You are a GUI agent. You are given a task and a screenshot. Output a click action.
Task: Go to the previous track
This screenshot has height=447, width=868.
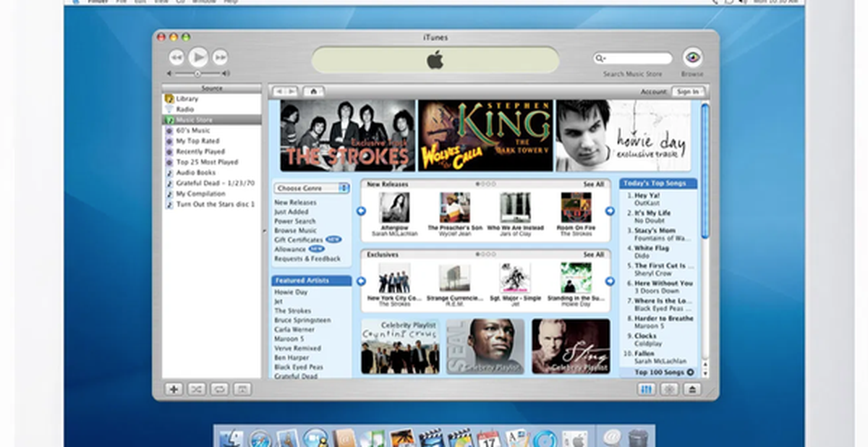(176, 57)
